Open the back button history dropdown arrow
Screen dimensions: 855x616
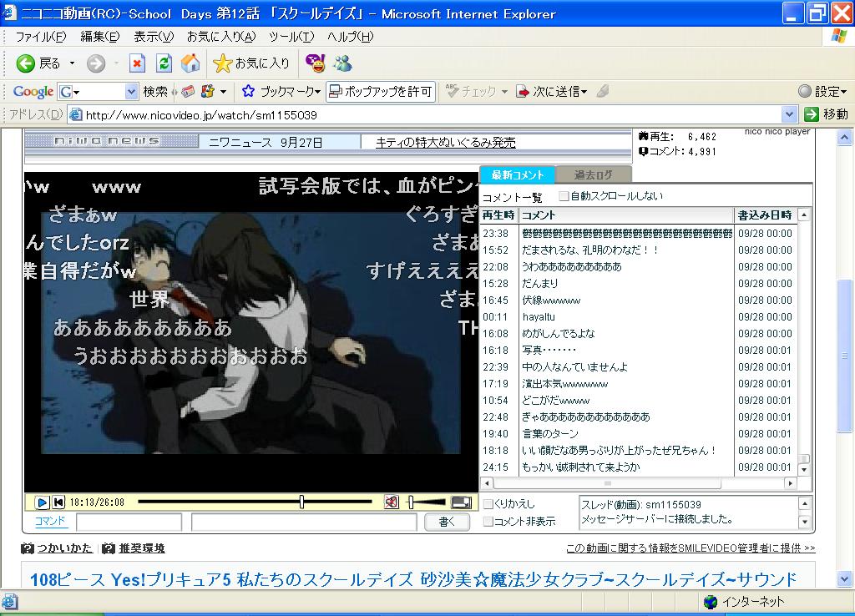coord(72,63)
